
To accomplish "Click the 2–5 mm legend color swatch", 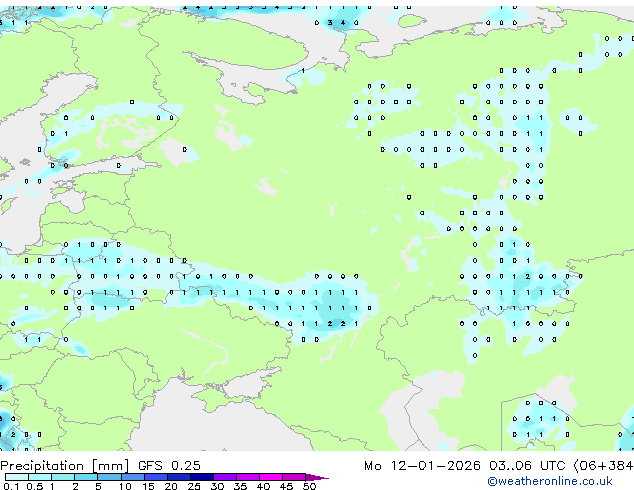I will [86, 477].
